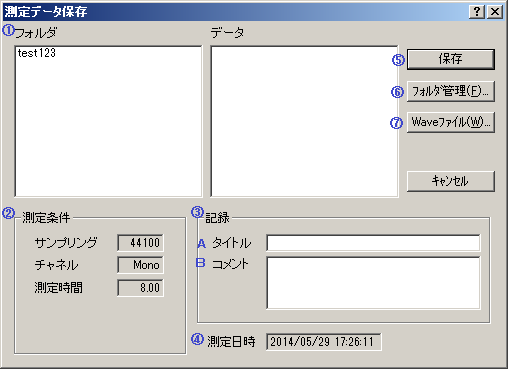Click the circled number 4 marker by 測定日時
The width and height of the screenshot is (508, 369).
click(x=197, y=339)
